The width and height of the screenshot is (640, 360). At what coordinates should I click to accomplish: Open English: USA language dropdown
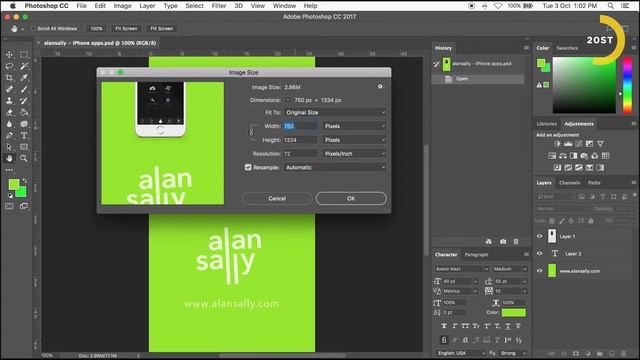pyautogui.click(x=461, y=353)
